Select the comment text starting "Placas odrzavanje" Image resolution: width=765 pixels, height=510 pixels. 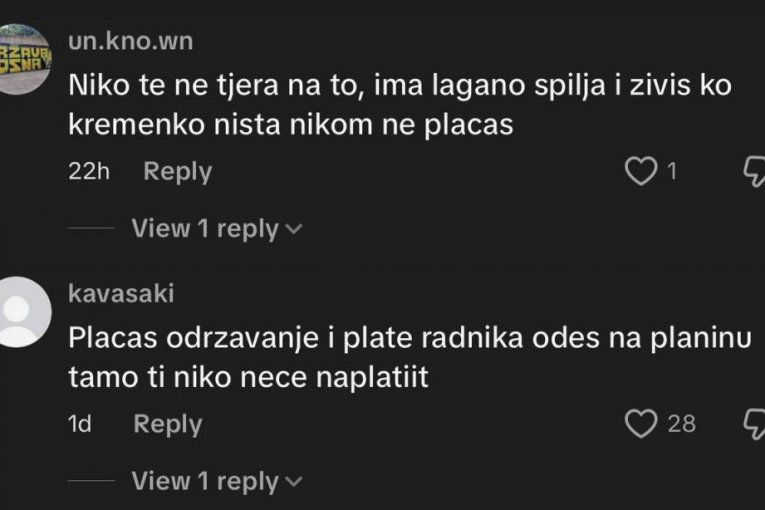pos(410,358)
